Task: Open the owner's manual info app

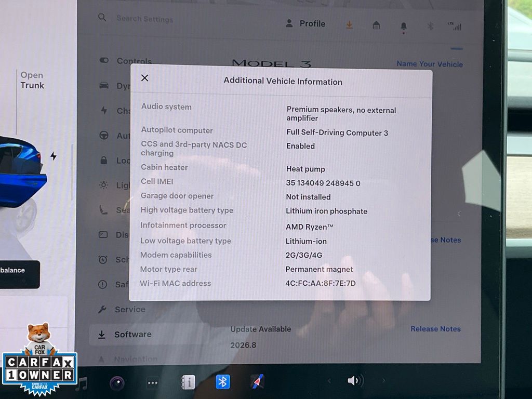Action: click(x=188, y=382)
